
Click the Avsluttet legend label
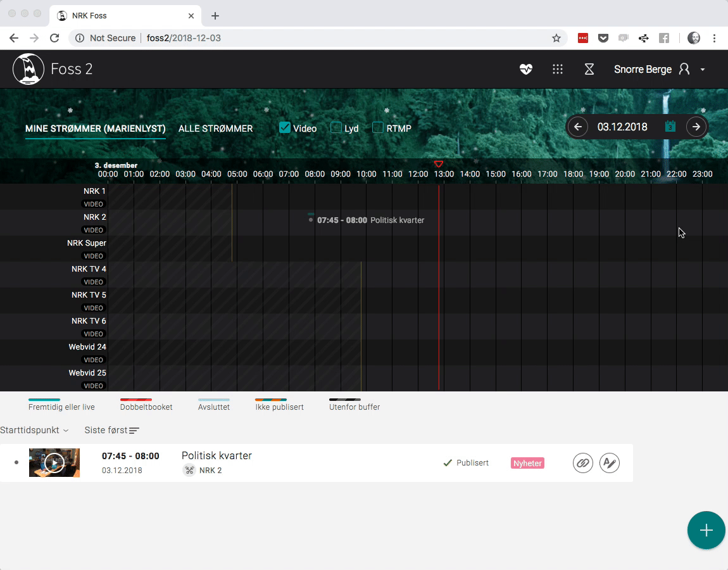(213, 407)
